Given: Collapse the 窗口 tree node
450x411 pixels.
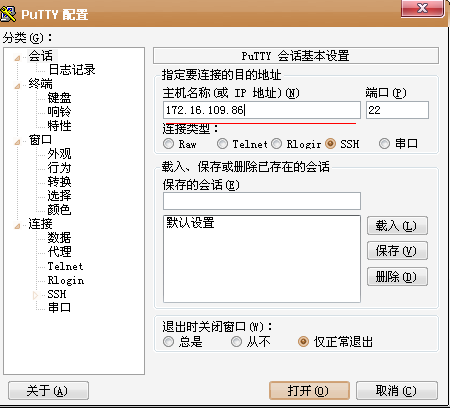Looking at the screenshot, I should [x=17, y=143].
